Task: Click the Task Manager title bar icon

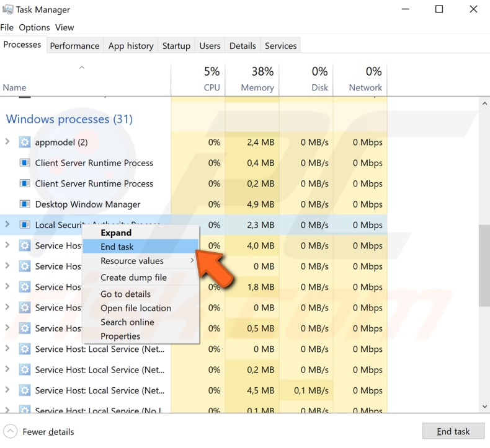Action: click(x=9, y=9)
